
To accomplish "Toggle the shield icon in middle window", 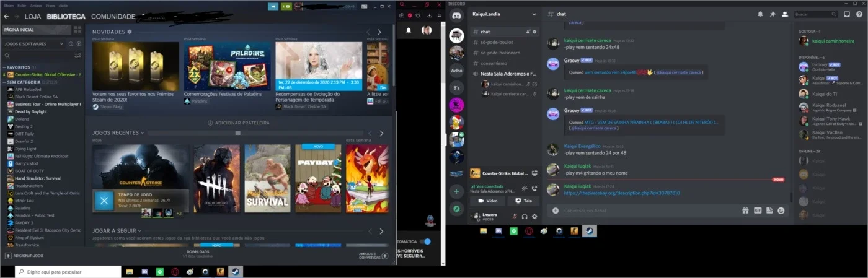I will pos(410,15).
